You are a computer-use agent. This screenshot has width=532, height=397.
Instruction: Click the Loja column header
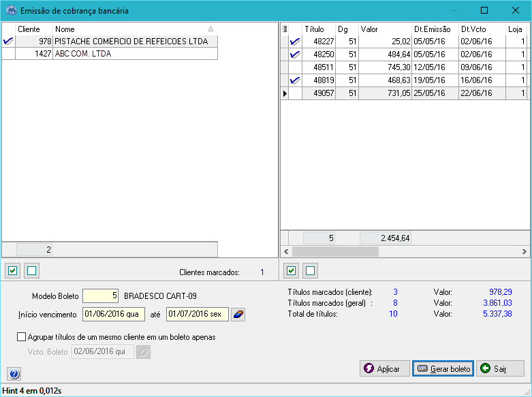[517, 29]
